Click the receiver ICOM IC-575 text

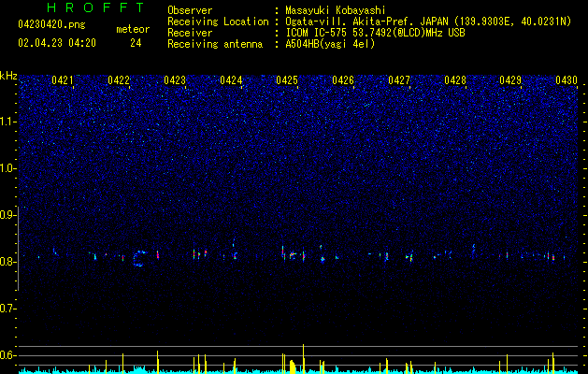(375, 33)
